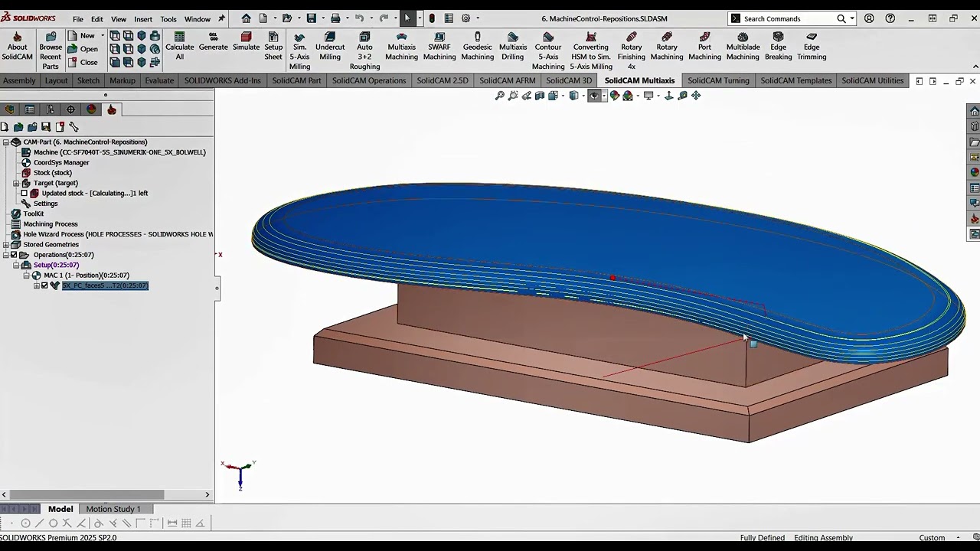Open the File menu
This screenshot has height=551, width=980.
(x=78, y=19)
